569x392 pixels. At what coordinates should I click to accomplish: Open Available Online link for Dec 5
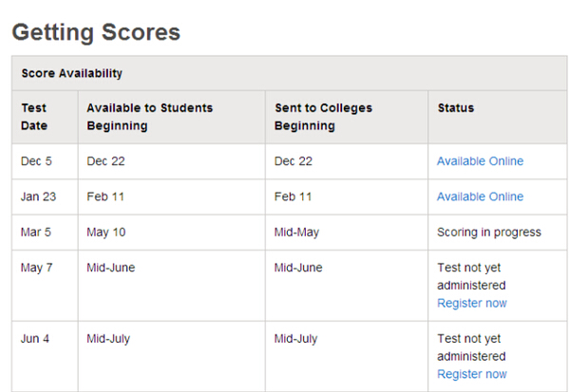coord(480,161)
